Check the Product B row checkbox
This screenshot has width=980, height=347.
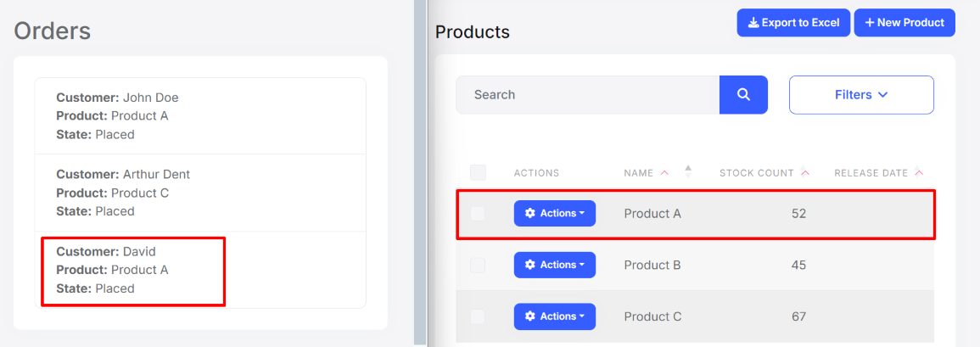point(479,266)
